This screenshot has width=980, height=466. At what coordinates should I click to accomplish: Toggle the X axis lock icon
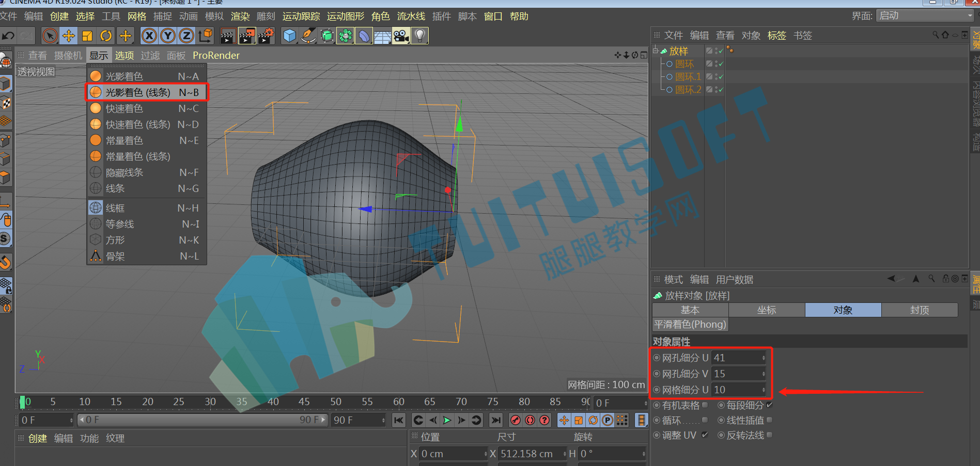point(149,36)
